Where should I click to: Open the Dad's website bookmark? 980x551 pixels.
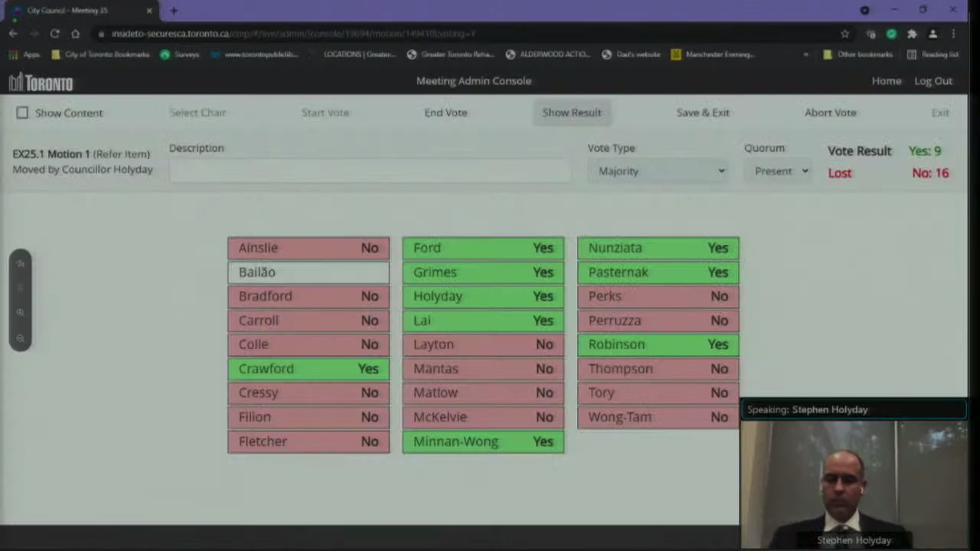click(x=631, y=54)
